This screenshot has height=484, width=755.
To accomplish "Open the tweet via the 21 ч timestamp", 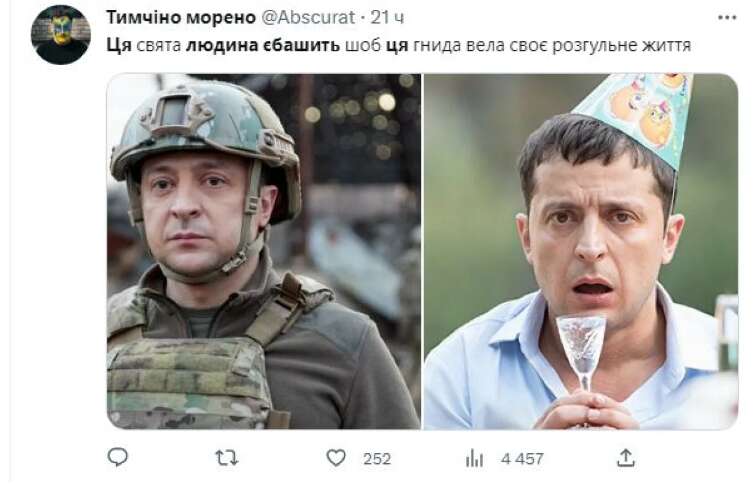I will 388,18.
